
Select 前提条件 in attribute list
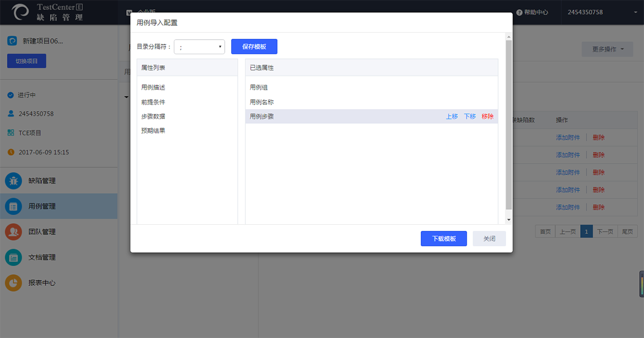(x=153, y=102)
